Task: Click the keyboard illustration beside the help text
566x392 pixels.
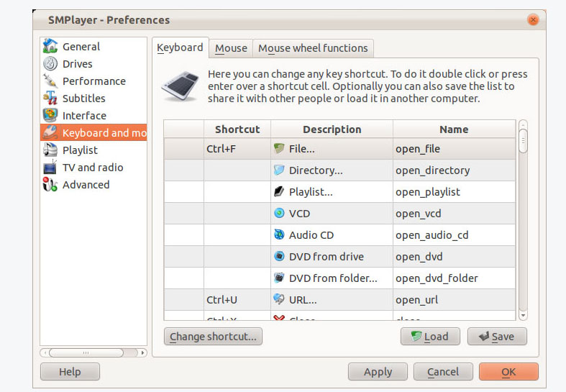Action: (181, 86)
